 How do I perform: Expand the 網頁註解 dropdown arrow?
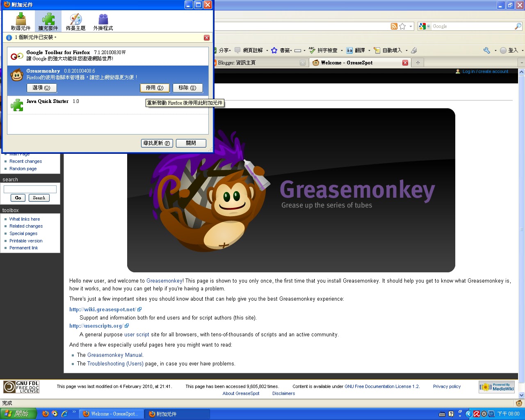coord(267,51)
